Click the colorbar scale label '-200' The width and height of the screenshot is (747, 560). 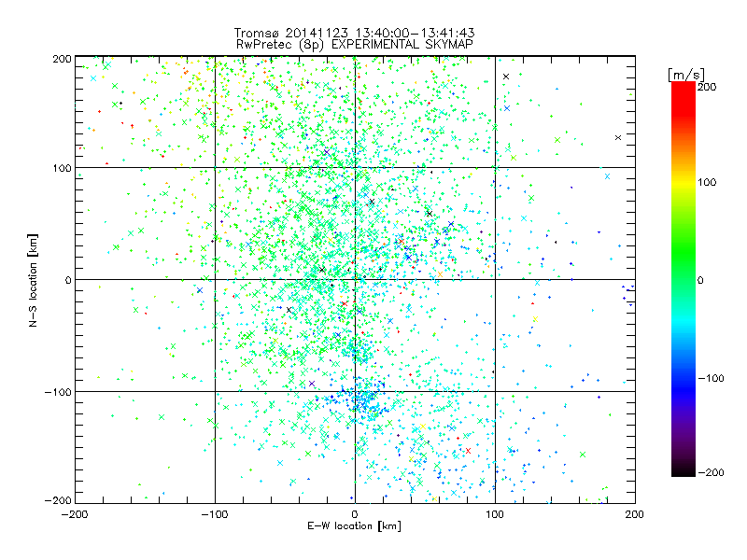711,472
